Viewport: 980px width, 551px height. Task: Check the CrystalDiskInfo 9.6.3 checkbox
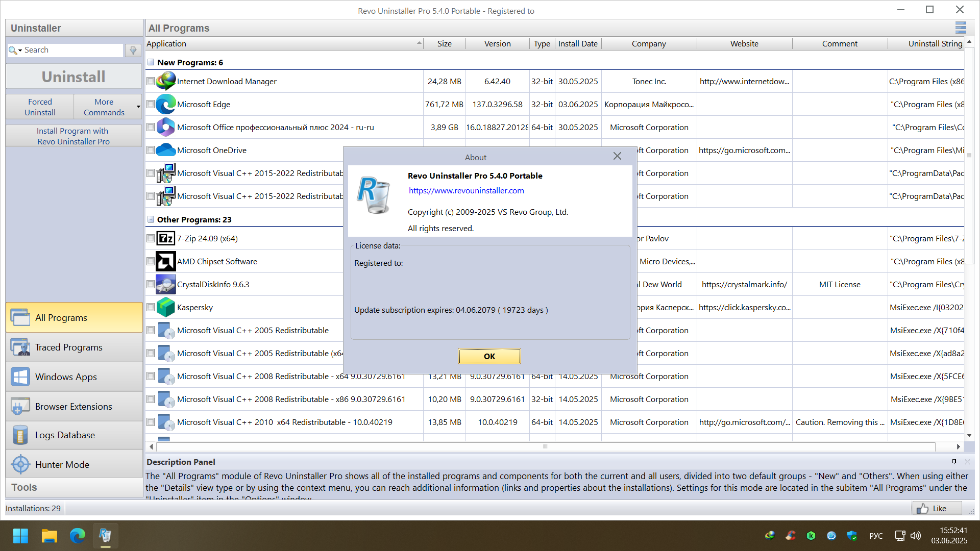pos(151,284)
